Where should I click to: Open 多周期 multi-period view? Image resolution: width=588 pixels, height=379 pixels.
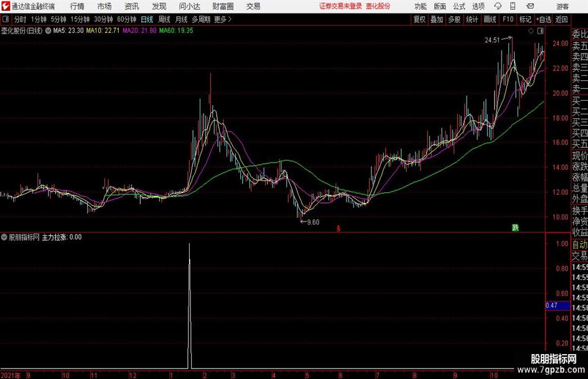[201, 19]
